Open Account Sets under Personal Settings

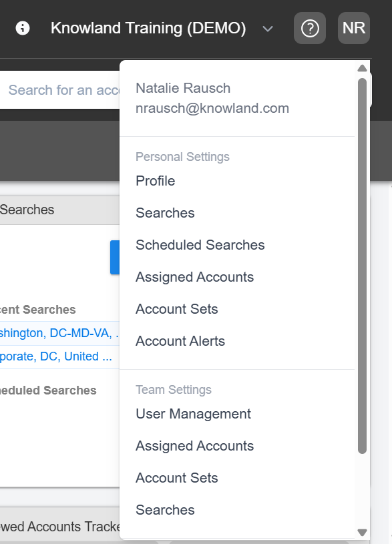[x=177, y=309]
